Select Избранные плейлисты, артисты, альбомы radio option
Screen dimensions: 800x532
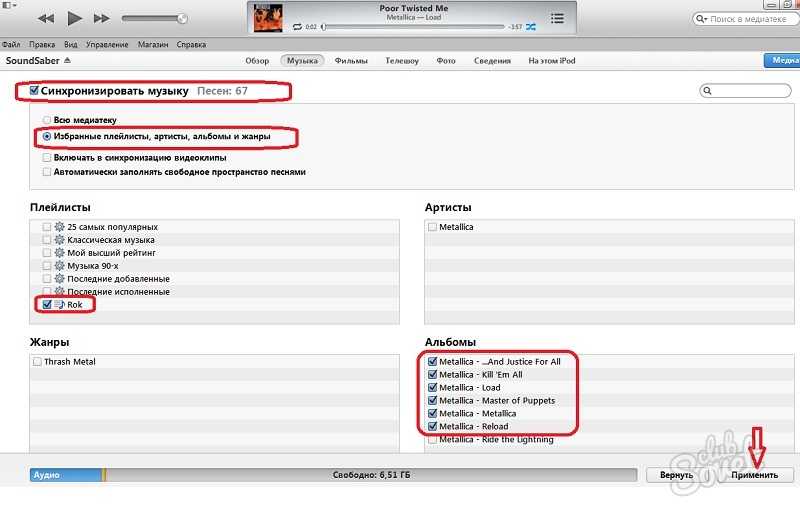tap(47, 136)
